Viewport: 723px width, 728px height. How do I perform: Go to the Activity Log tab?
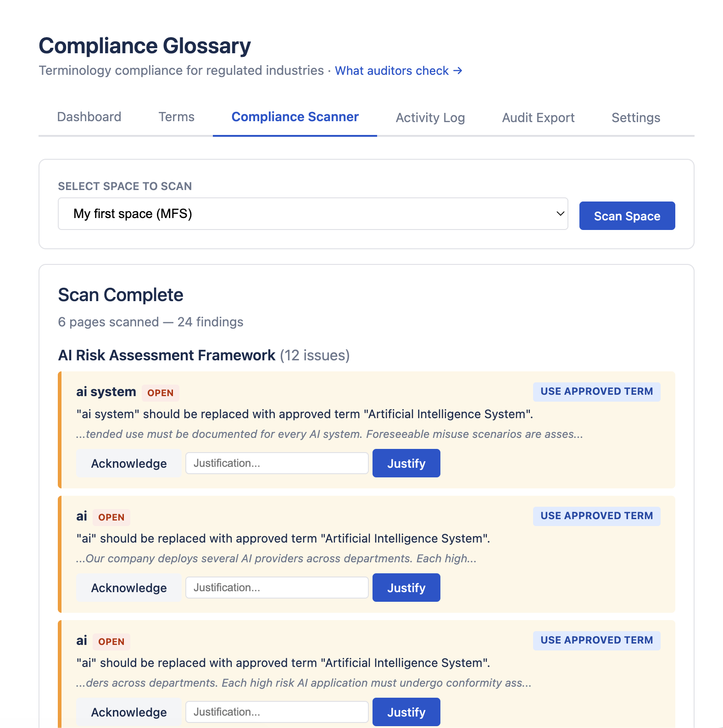point(430,118)
